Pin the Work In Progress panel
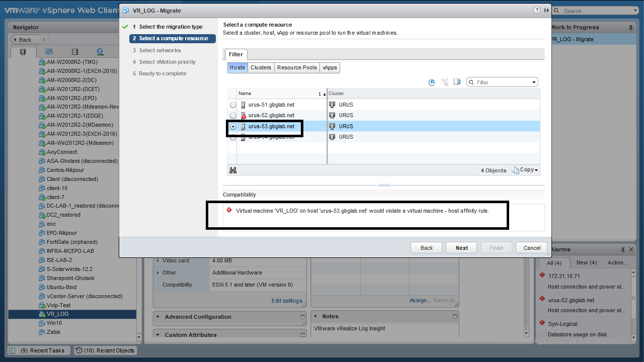644x362 pixels. [631, 27]
